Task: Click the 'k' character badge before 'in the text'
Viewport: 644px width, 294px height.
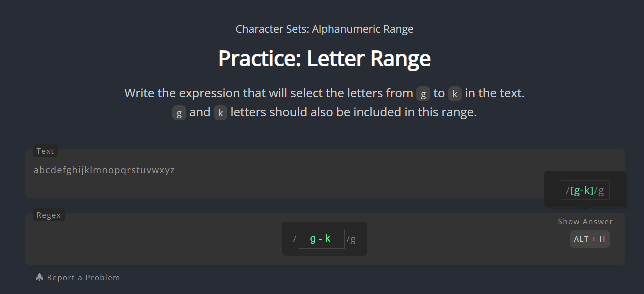Action: (x=454, y=94)
